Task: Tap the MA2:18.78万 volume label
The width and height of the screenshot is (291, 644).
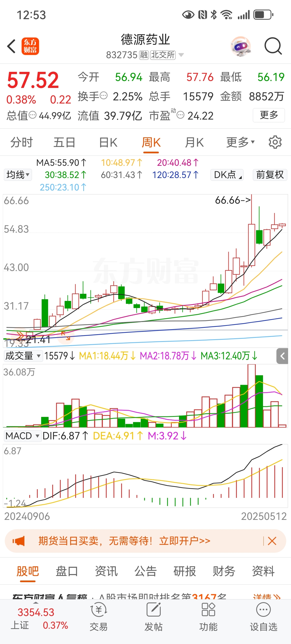Action: click(168, 356)
